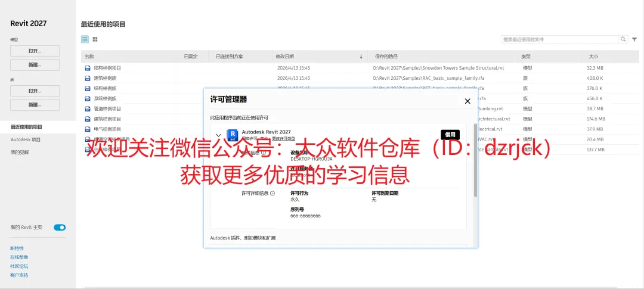Screen dimensions: 644x289
Task: Click the 408.0 K size cell
Action: click(x=595, y=78)
